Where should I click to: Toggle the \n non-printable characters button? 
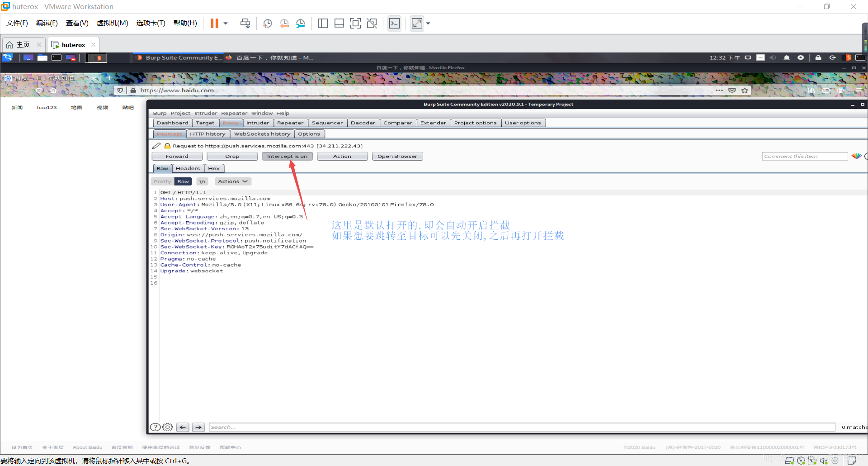tap(202, 181)
